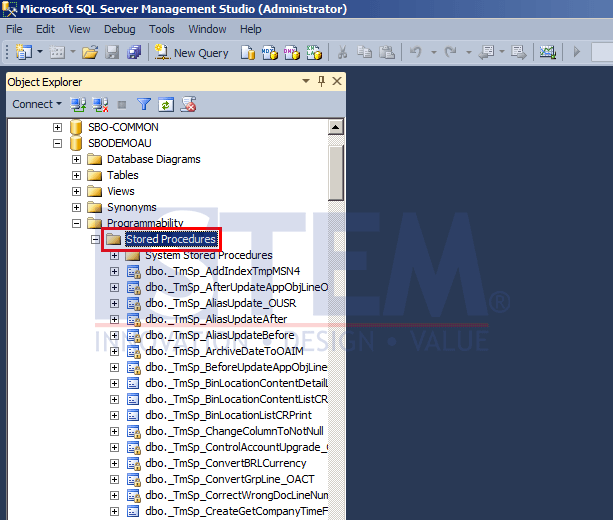Click the Filter funnel icon
The image size is (613, 520).
144,104
